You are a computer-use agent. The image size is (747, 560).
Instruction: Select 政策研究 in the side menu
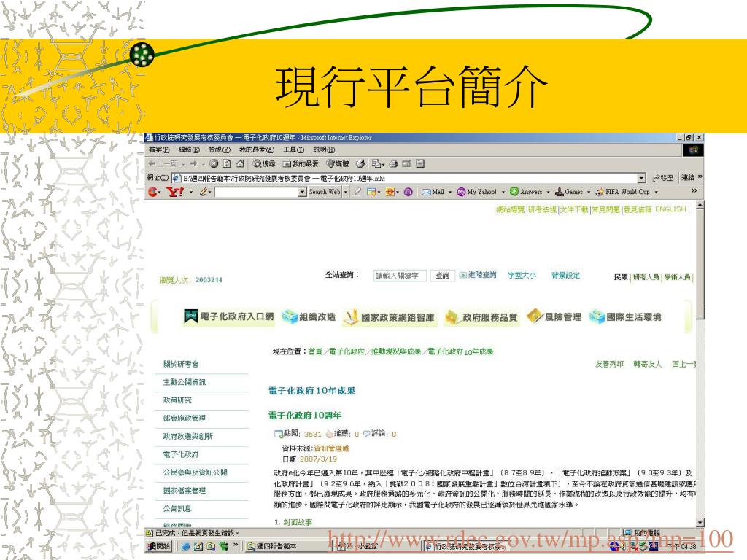pos(177,400)
